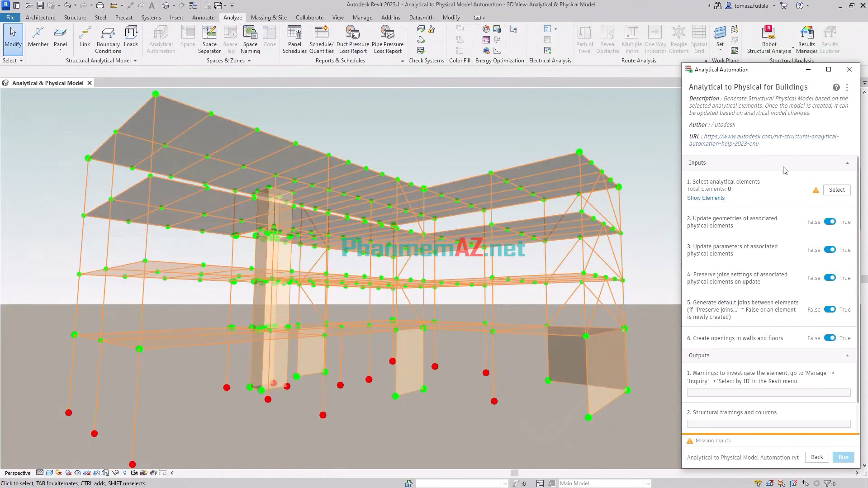Collapse the Inputs section
The width and height of the screenshot is (868, 488).
(x=848, y=162)
